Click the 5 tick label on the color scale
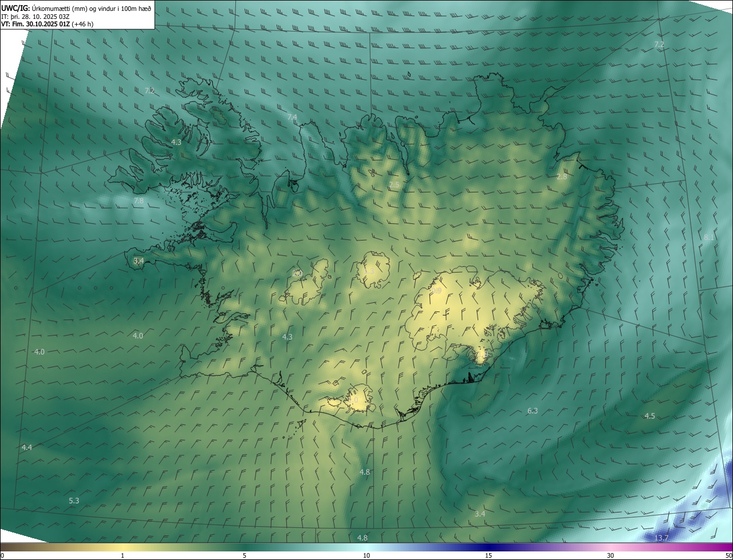Image resolution: width=733 pixels, height=560 pixels. pyautogui.click(x=245, y=556)
